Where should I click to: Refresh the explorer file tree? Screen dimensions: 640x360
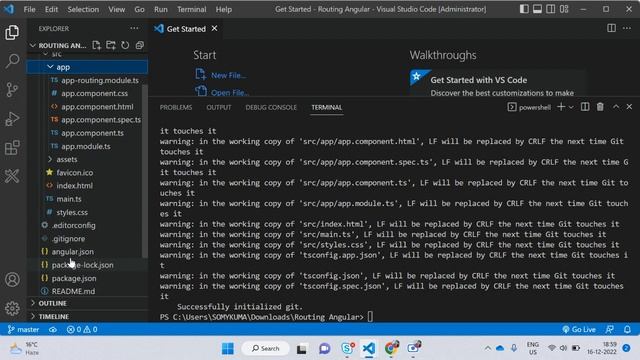click(x=125, y=45)
